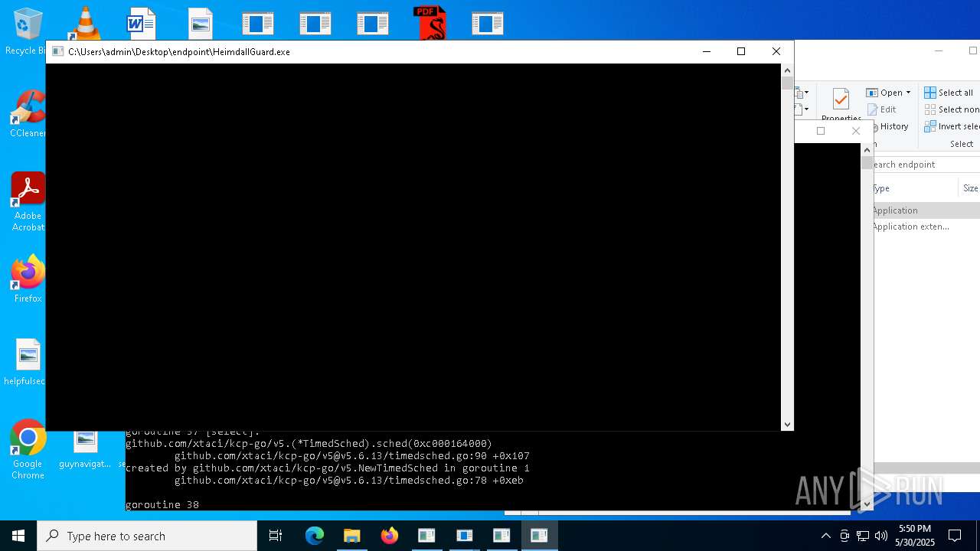Click Properties in Explorer ribbon
The image size is (980, 551).
point(841,105)
